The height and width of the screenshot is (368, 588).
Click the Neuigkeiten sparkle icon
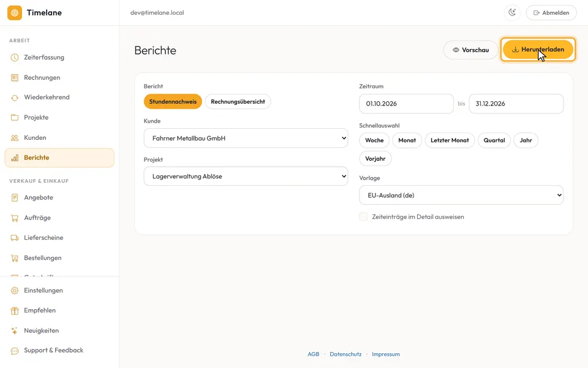click(x=15, y=331)
